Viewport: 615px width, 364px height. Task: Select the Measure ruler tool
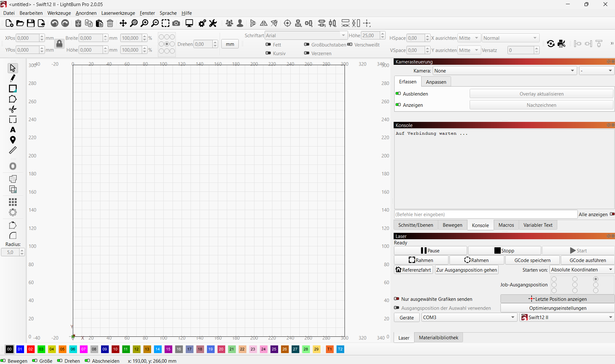(x=13, y=150)
